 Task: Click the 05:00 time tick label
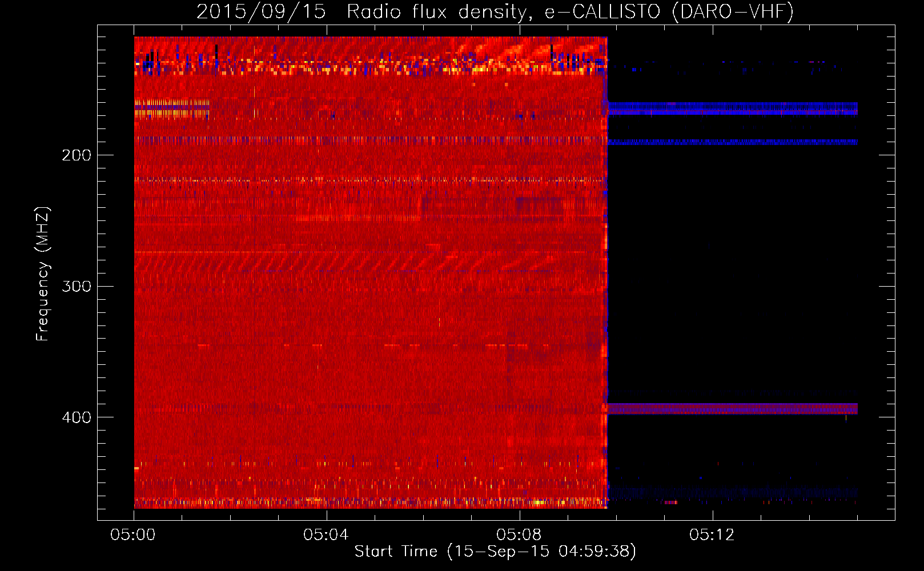[133, 534]
